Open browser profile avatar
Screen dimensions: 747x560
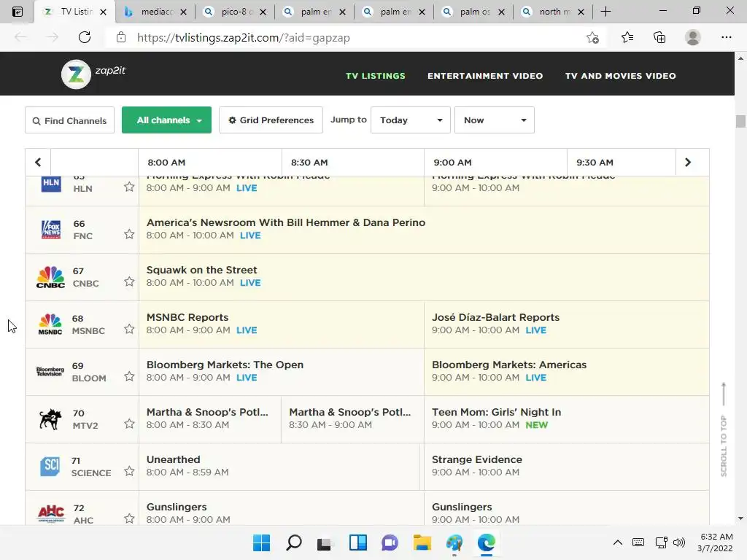(x=693, y=38)
